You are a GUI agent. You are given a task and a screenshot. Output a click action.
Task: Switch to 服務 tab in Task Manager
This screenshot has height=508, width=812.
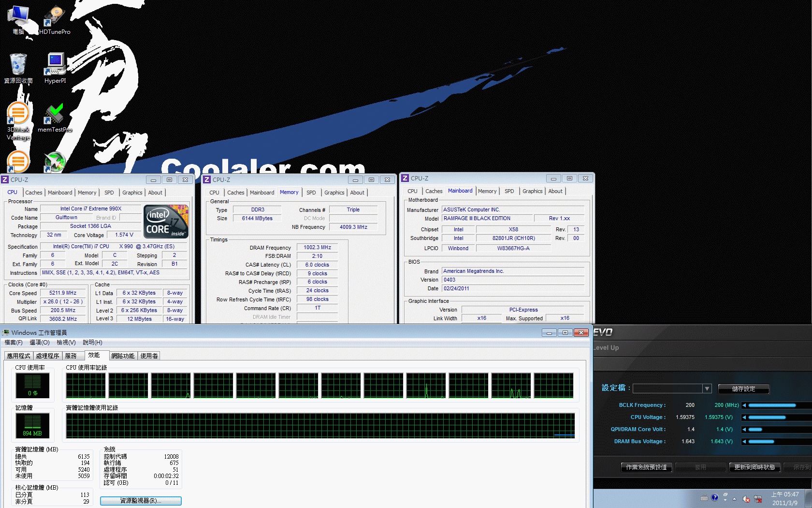coord(71,356)
